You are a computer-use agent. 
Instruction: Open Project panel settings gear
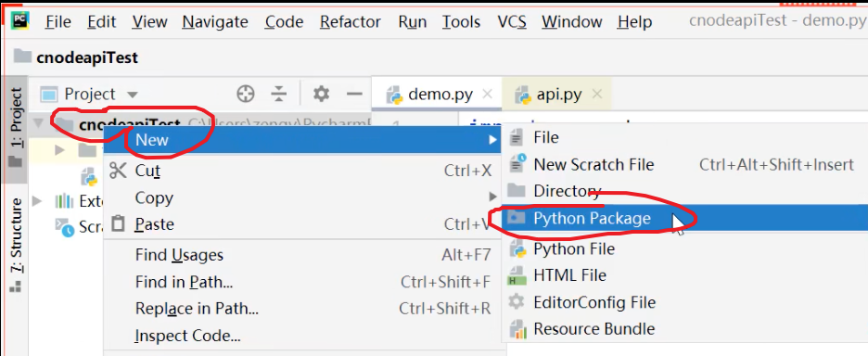[321, 94]
